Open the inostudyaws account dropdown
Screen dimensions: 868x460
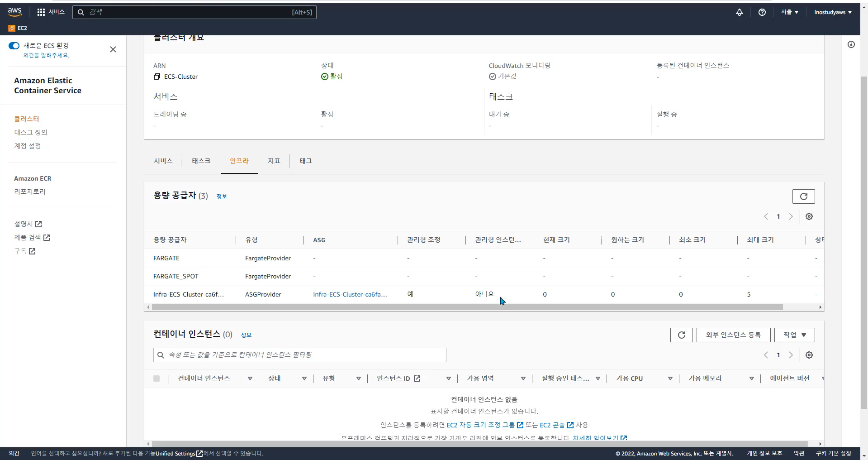pos(833,12)
